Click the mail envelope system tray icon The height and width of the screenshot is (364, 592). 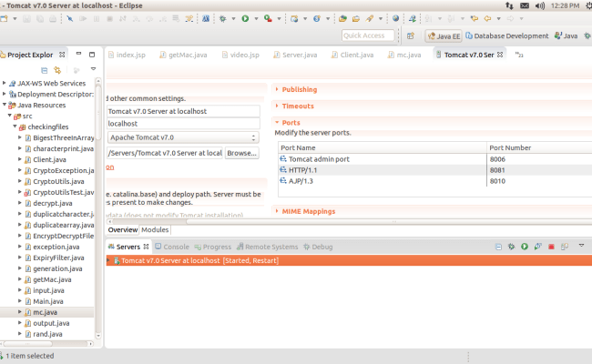click(525, 5)
